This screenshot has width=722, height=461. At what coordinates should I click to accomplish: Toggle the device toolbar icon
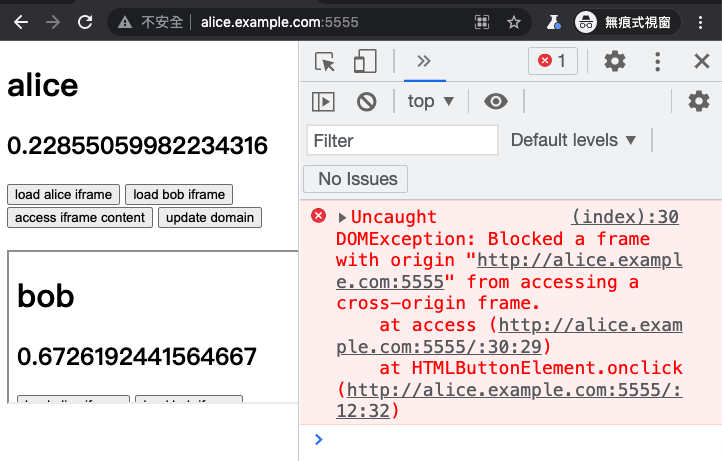[x=365, y=61]
